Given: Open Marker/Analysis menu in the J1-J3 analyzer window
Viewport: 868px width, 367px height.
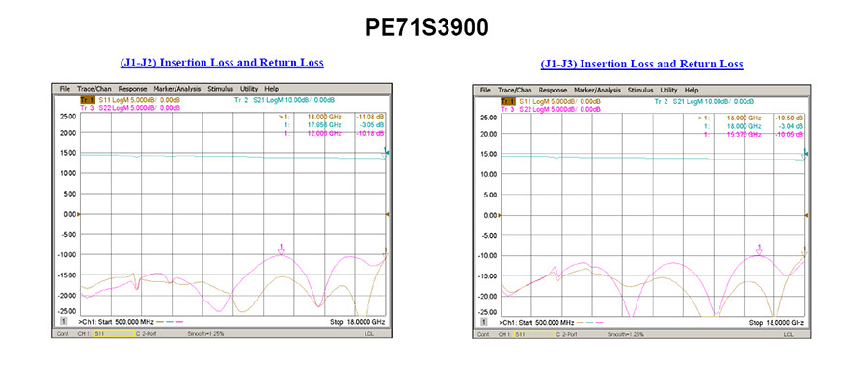Looking at the screenshot, I should 598,90.
